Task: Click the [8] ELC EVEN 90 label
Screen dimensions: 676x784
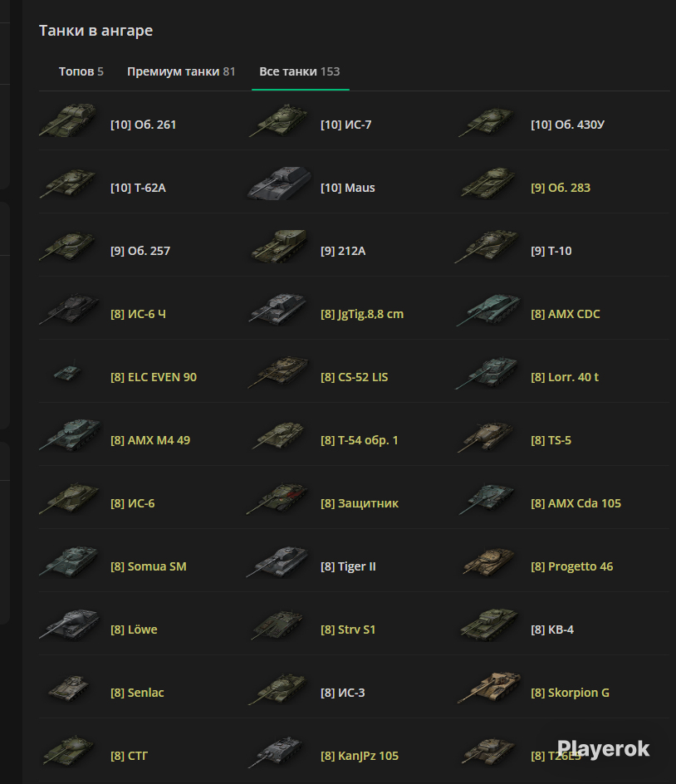Action: (154, 377)
